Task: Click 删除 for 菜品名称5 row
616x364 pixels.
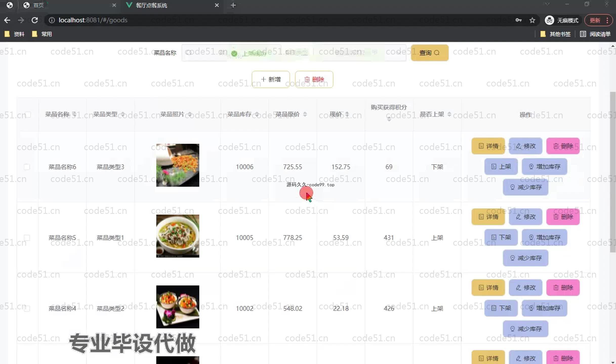Action: (563, 217)
